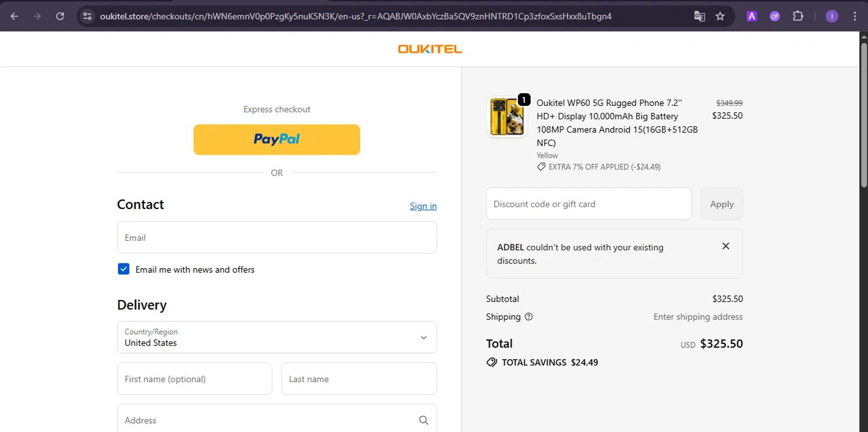This screenshot has width=868, height=432.
Task: Click the USD $325.50 total amount
Action: [712, 344]
